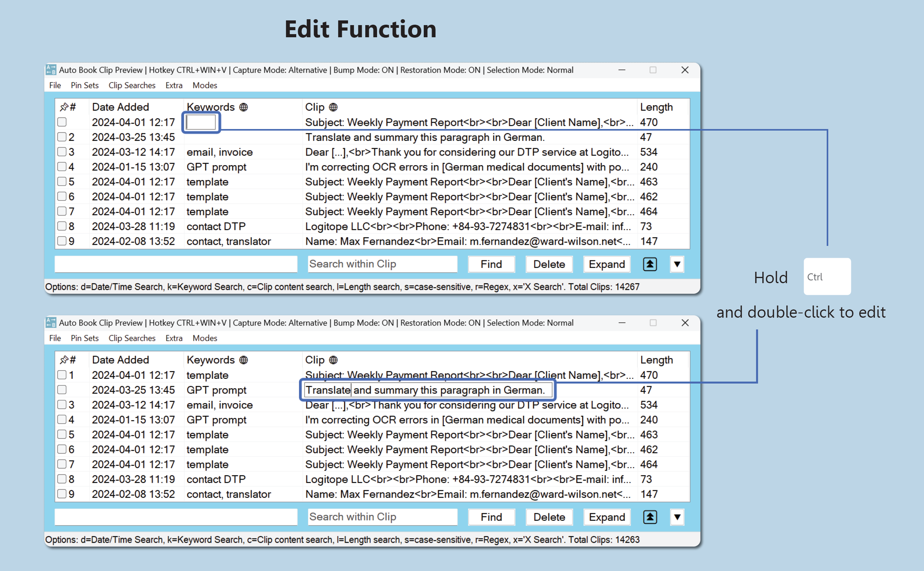Click globe icon beside Clip in upper window
The image size is (924, 571).
[333, 107]
